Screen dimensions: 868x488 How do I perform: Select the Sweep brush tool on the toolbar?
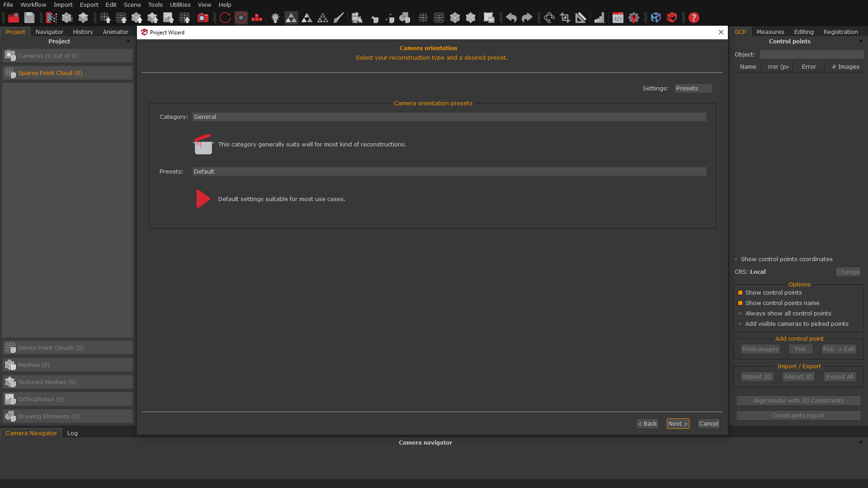(338, 18)
